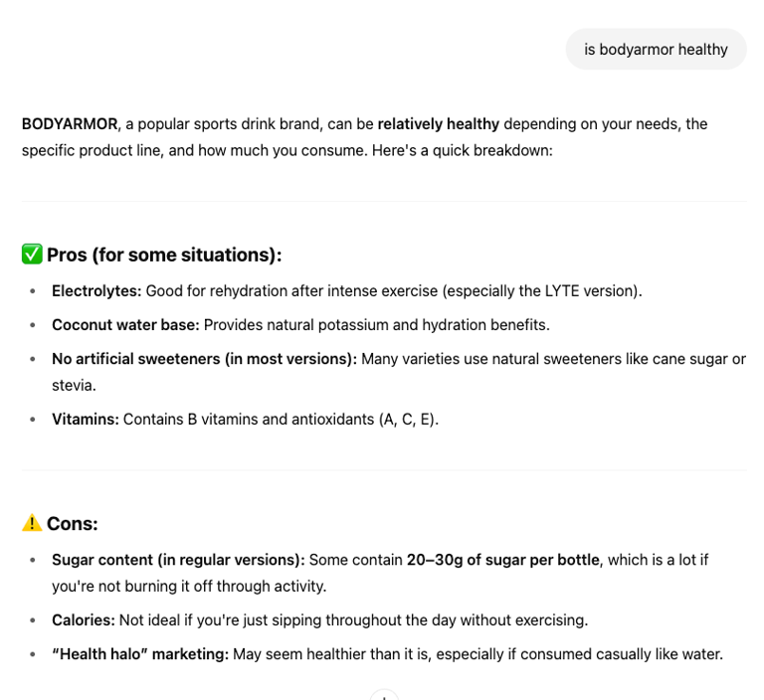Click the "Pros (for some situations):" heading
764x700 pixels.
[x=164, y=255]
